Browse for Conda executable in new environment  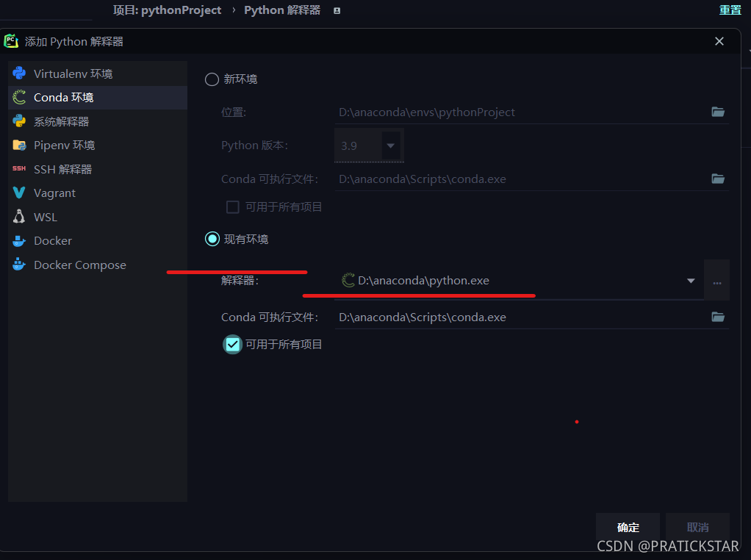point(717,179)
